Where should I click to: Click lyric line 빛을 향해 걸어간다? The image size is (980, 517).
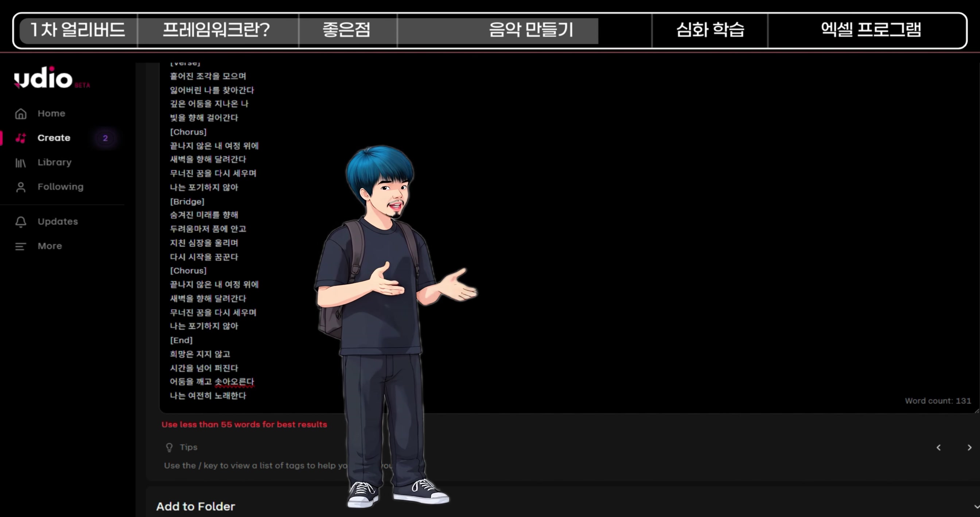tap(204, 118)
